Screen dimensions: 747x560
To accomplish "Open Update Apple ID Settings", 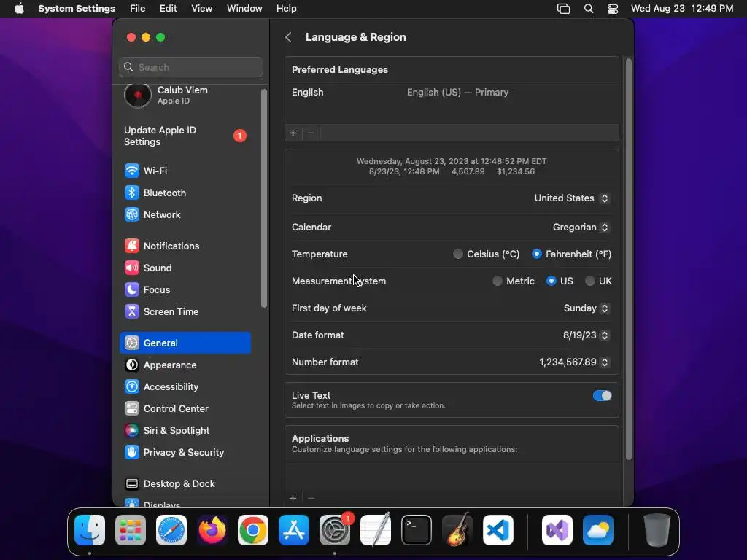I will click(x=185, y=136).
